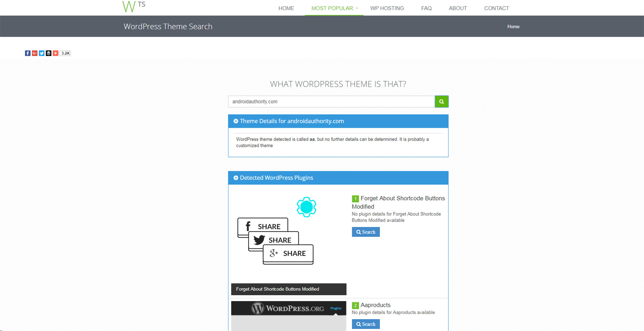Search for Aaproducts plugin
Screen dimensions: 644x331
pos(366,324)
